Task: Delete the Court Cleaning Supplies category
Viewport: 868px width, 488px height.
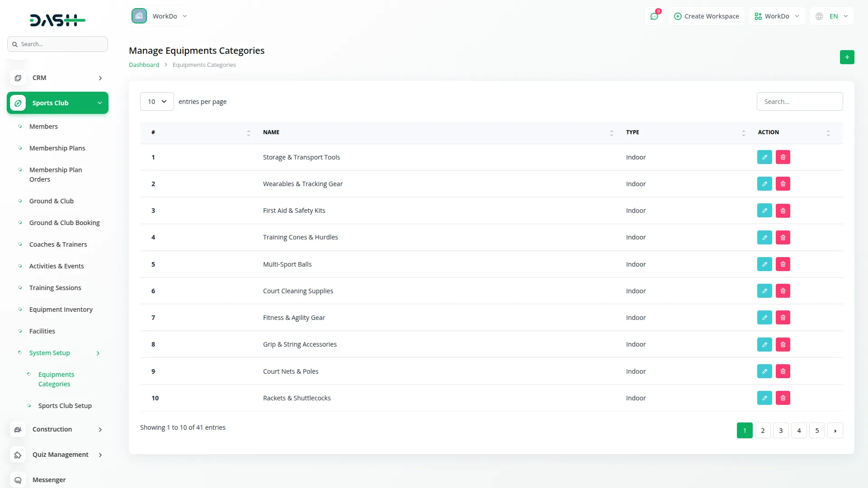Action: pos(783,291)
